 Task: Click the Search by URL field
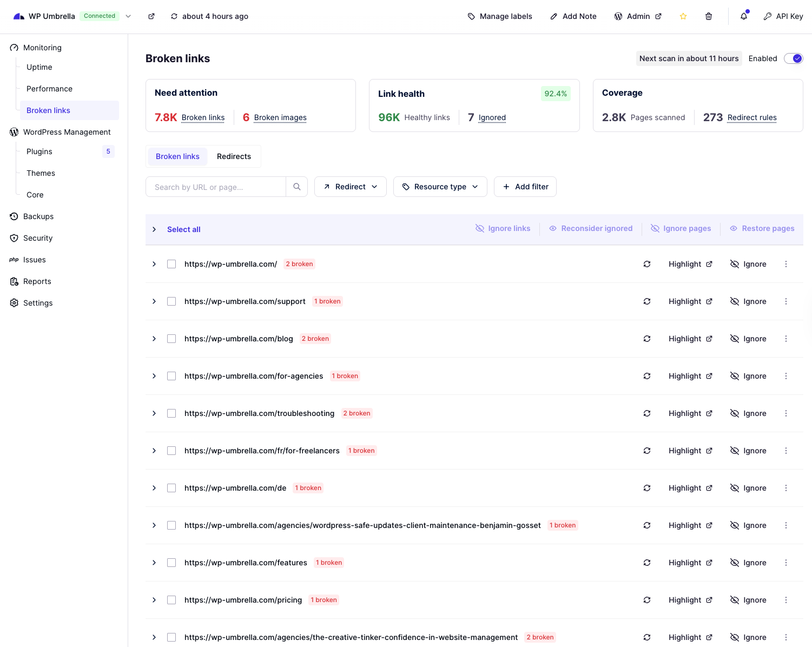[x=216, y=187]
